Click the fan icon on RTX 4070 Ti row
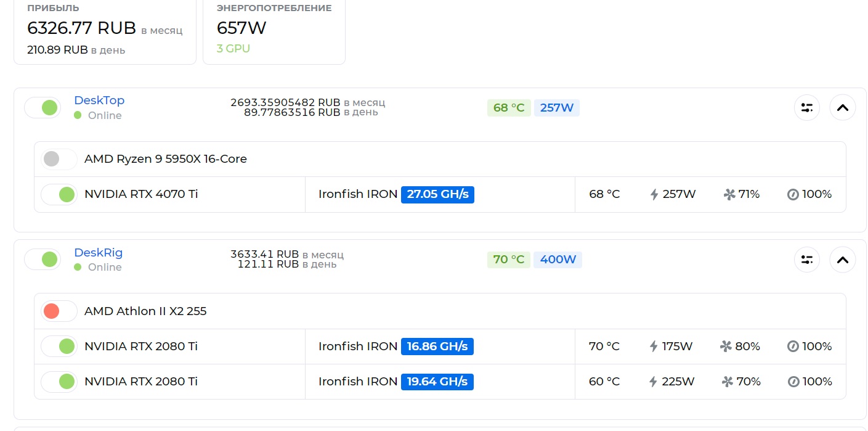The image size is (868, 431). [729, 195]
